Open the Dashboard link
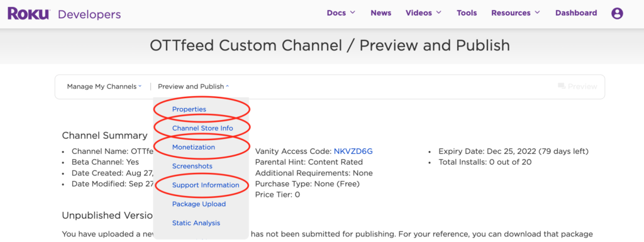Image resolution: width=644 pixels, height=242 pixels. (x=576, y=13)
